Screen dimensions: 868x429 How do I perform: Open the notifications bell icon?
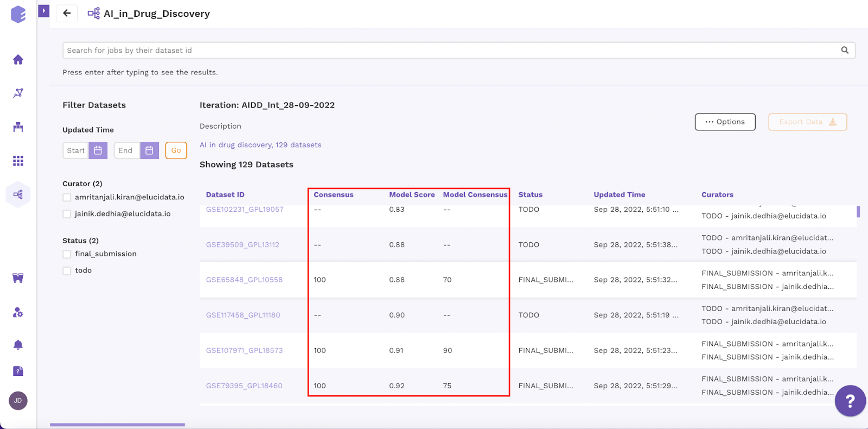click(x=18, y=345)
